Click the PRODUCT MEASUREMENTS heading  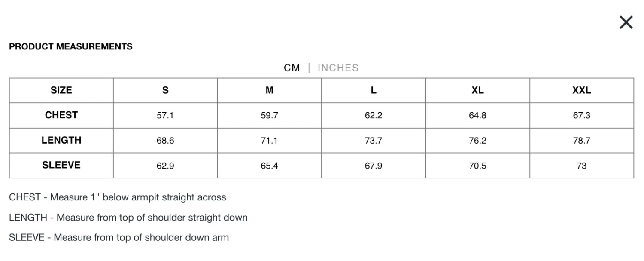(71, 46)
